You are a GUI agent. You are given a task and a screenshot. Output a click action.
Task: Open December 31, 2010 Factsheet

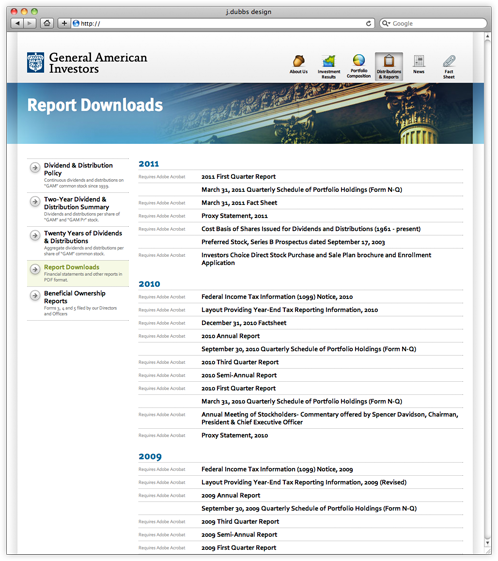[244, 323]
